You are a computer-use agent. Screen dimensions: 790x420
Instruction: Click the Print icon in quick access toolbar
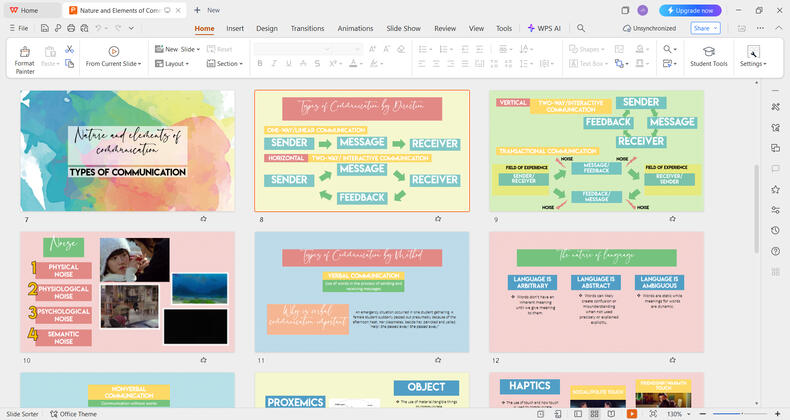(x=71, y=28)
